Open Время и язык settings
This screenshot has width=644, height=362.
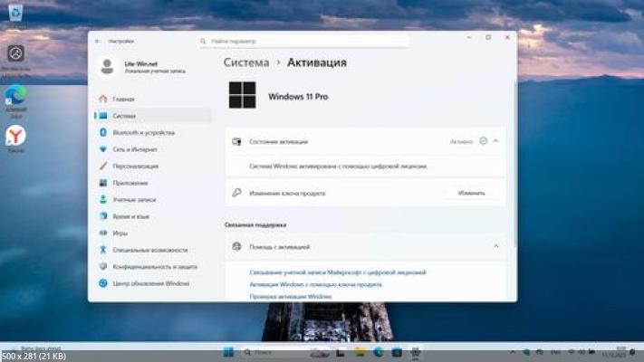[x=131, y=216]
